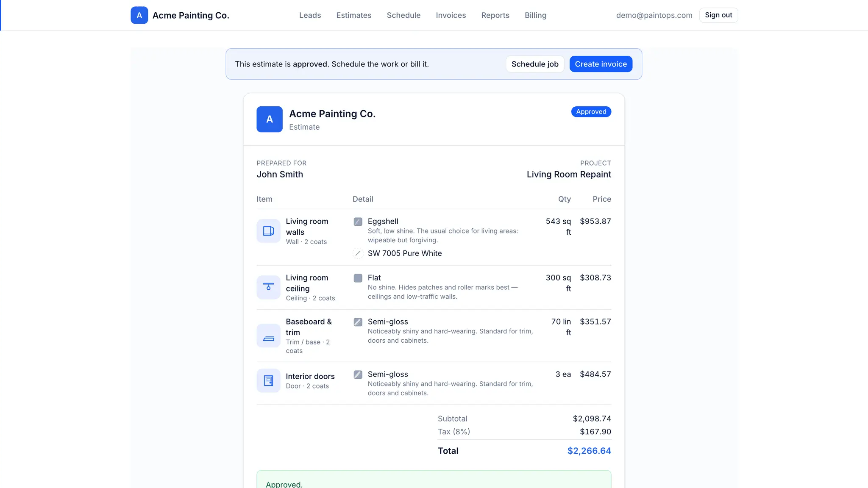Click the price $351.57
Viewport: 868px width, 488px height.
click(x=595, y=322)
